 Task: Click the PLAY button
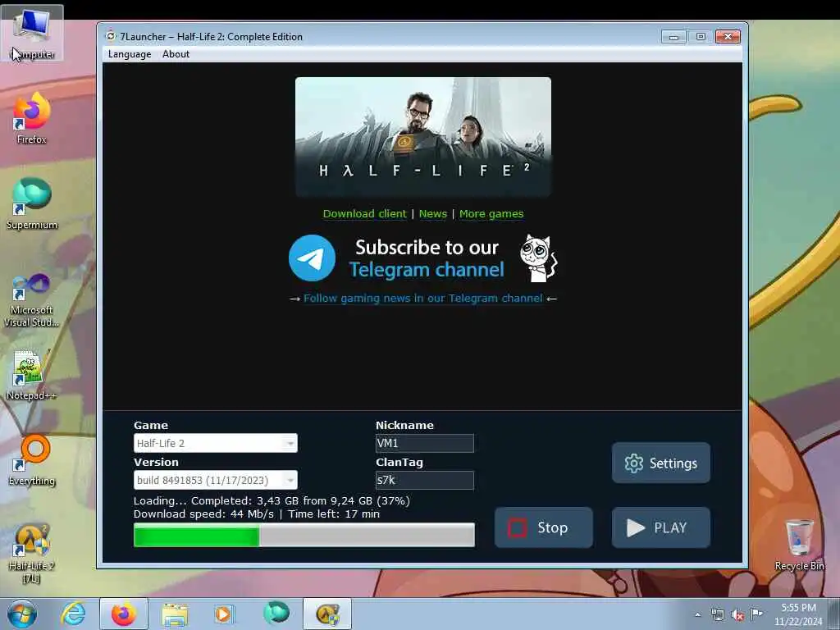(661, 527)
